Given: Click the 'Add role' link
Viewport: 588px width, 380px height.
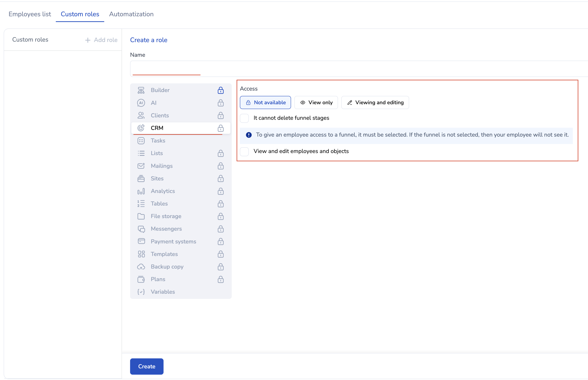Looking at the screenshot, I should [x=101, y=40].
